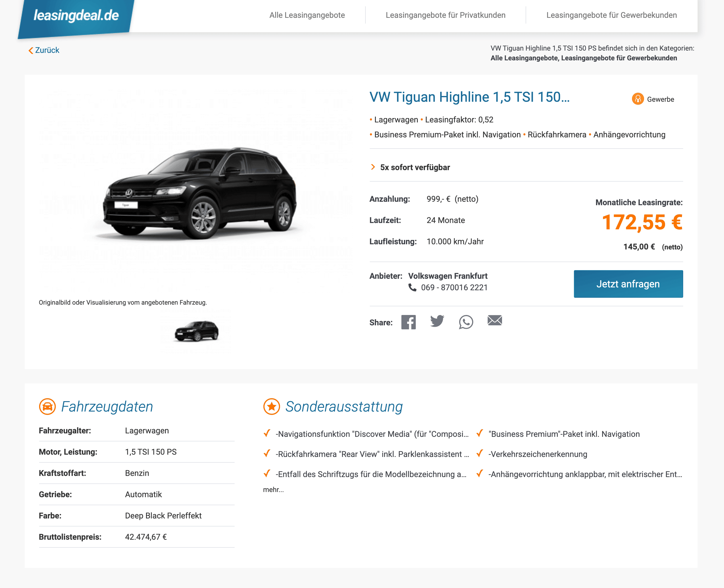Screen dimensions: 724x588
Task: Select the small Tiguan thumbnail image
Action: pyautogui.click(x=196, y=331)
